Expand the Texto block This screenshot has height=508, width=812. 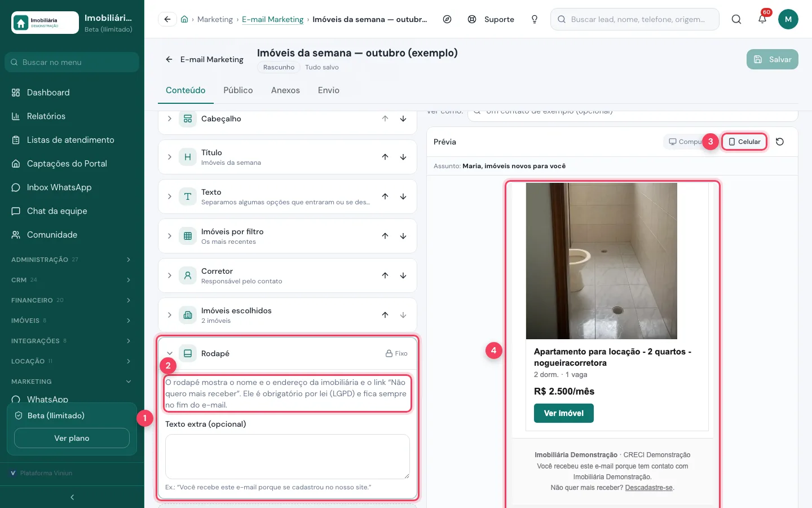170,196
